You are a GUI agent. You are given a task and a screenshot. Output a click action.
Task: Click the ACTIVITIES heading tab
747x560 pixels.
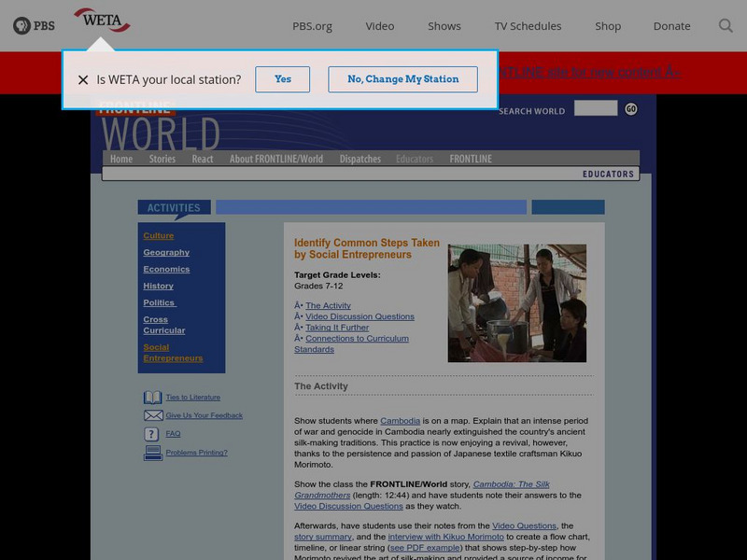[x=174, y=207]
